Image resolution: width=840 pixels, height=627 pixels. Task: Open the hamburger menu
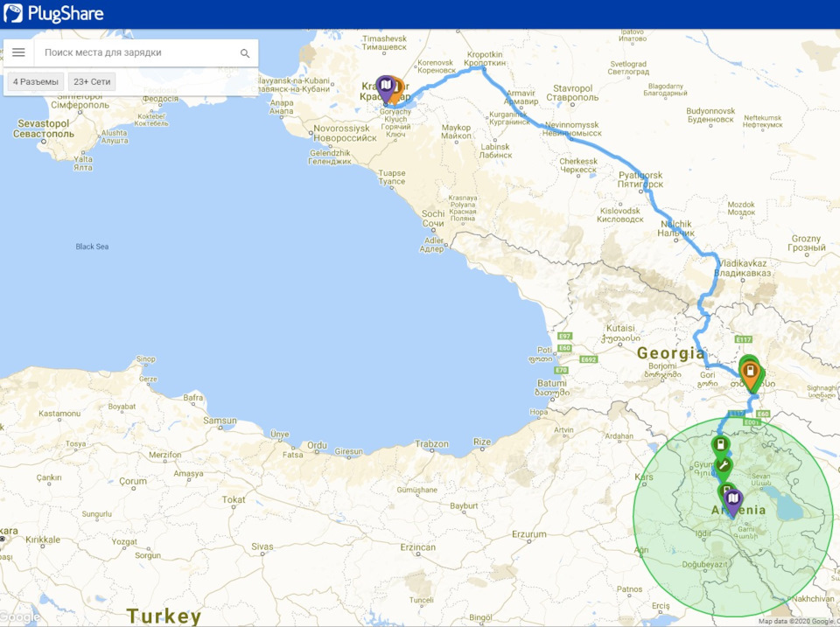pyautogui.click(x=18, y=52)
